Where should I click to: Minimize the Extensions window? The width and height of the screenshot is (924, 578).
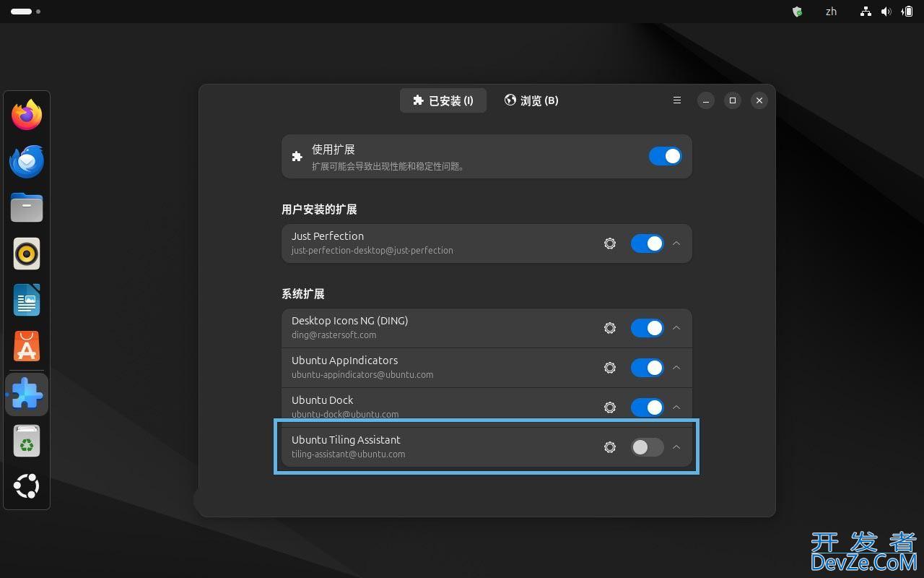706,100
